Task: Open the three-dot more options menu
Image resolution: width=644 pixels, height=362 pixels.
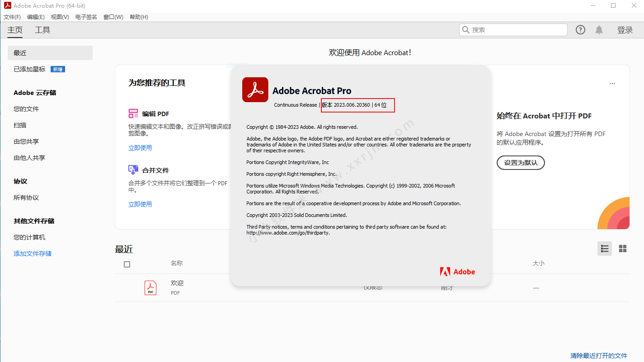Action: tap(612, 84)
